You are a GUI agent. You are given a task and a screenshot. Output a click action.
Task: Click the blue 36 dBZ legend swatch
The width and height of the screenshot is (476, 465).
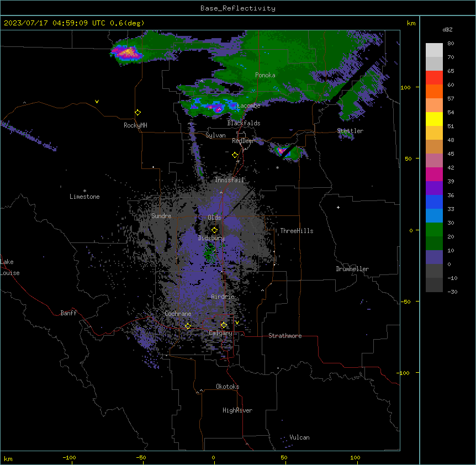click(434, 202)
